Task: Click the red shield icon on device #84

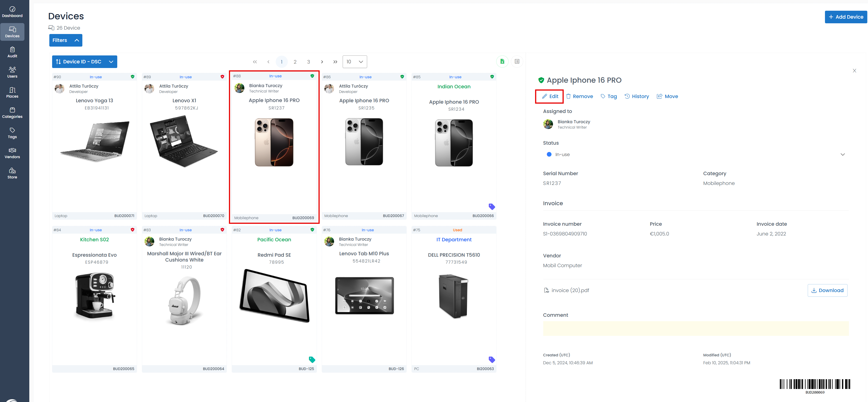Action: point(132,230)
